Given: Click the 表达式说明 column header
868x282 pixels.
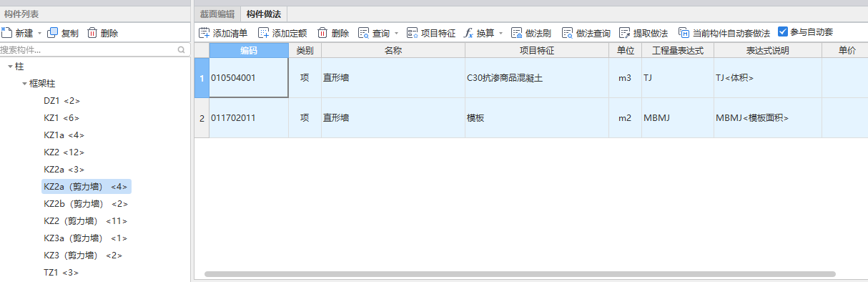Looking at the screenshot, I should tap(767, 50).
